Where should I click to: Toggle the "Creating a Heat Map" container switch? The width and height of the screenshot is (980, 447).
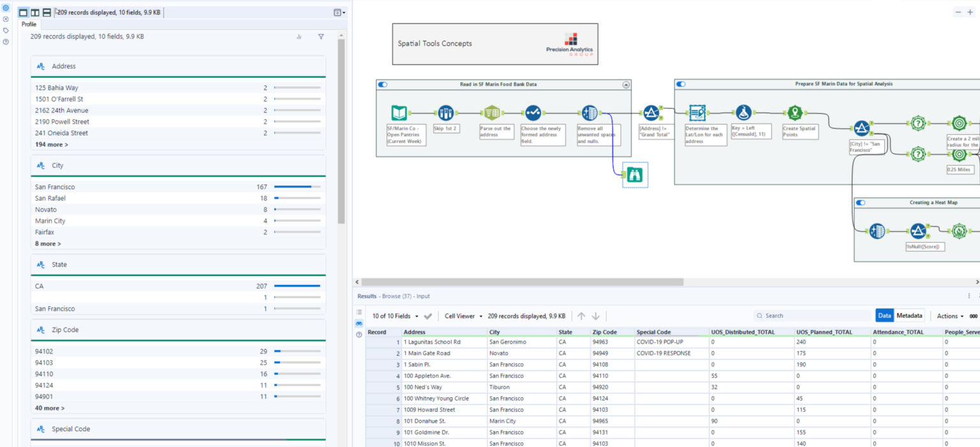[861, 202]
